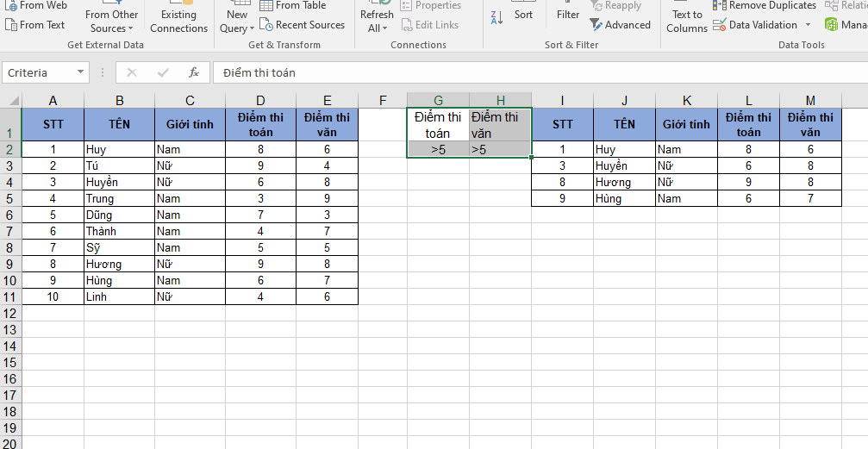Click the Recent Sources icon
Image resolution: width=868 pixels, height=449 pixels.
pos(265,25)
